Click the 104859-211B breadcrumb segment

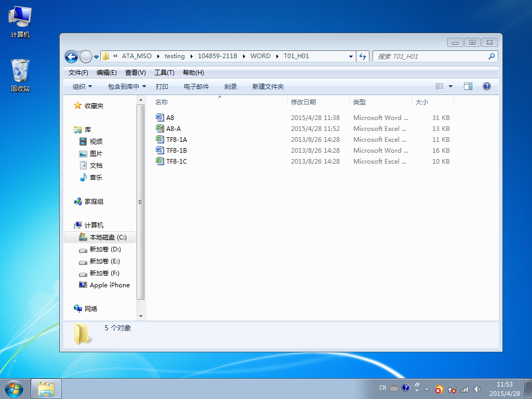click(x=218, y=56)
